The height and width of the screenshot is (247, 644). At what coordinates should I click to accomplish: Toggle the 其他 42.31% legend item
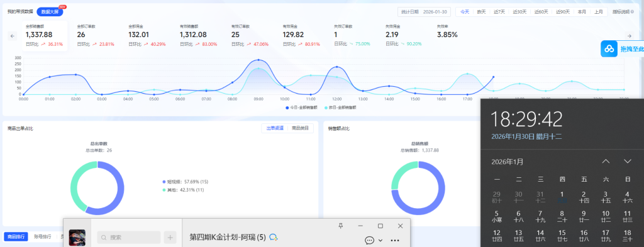click(183, 190)
